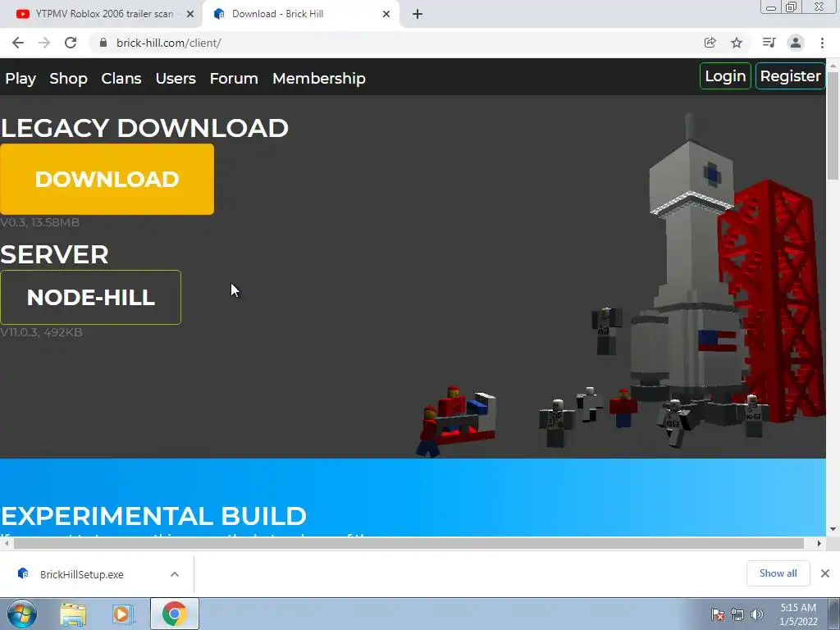Click Show all downloads
The height and width of the screenshot is (630, 840).
coord(778,573)
